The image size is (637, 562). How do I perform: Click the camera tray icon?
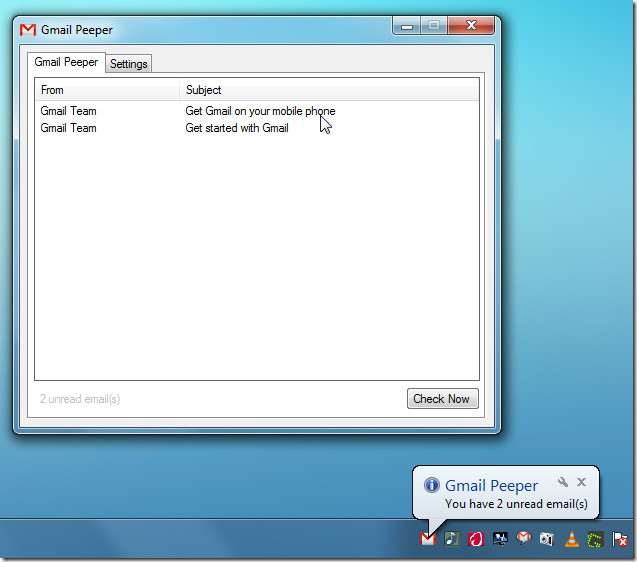pos(547,539)
